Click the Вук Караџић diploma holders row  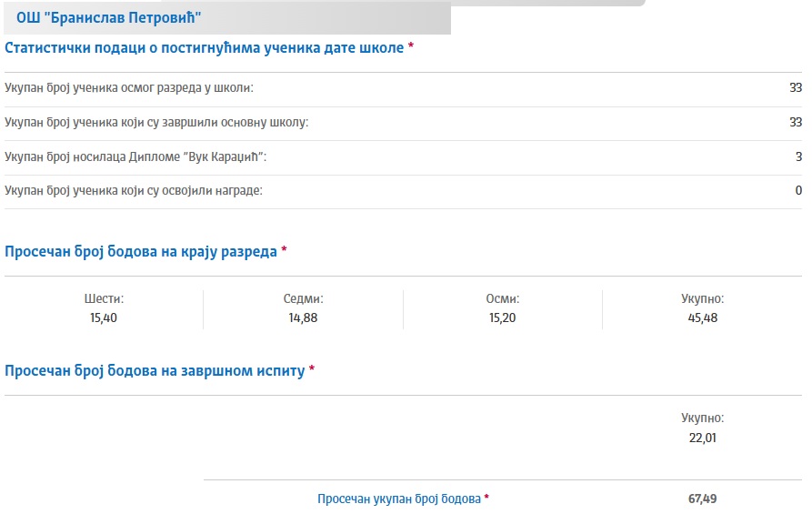(x=403, y=156)
